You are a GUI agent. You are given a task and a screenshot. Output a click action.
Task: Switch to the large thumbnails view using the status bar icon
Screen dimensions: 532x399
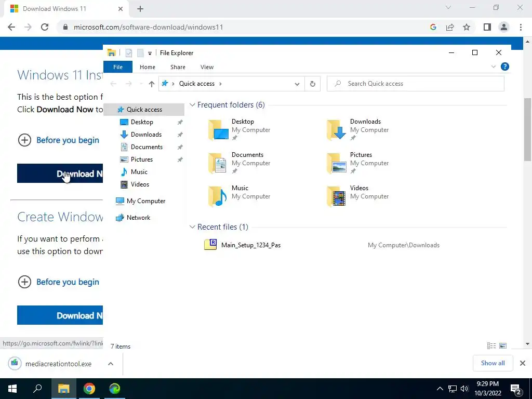pyautogui.click(x=503, y=345)
